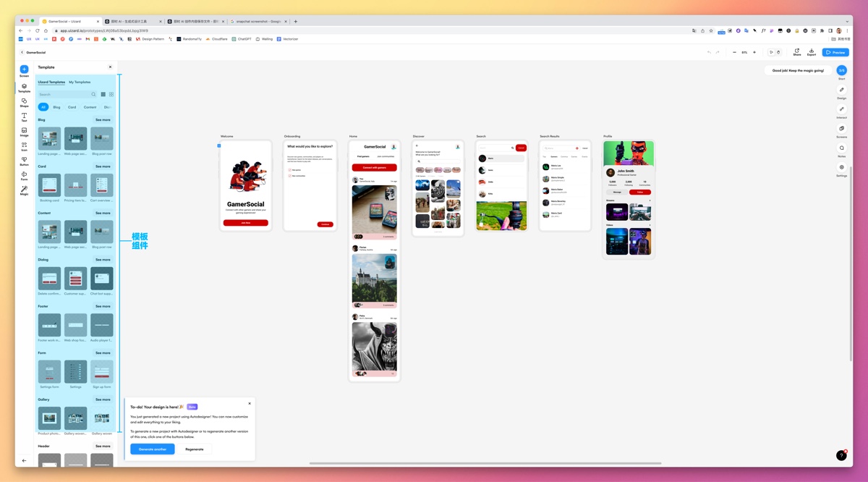Filter templates by Card category
868x482 pixels.
pos(72,107)
